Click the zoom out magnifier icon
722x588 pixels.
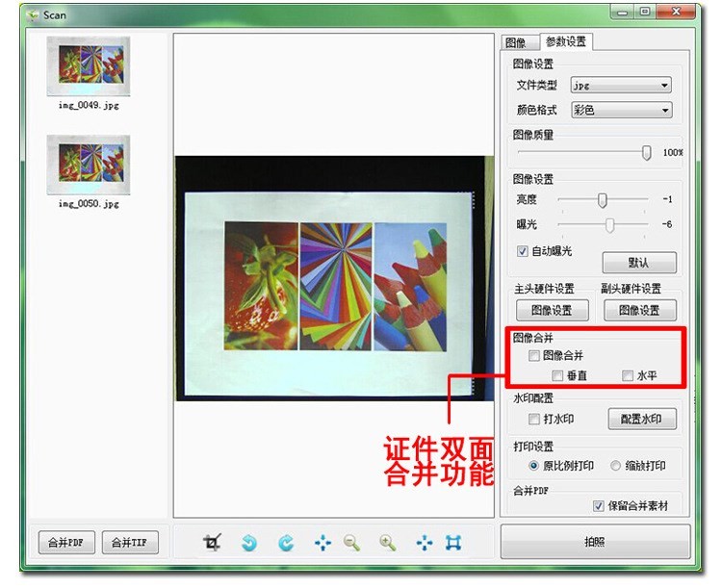tap(351, 543)
